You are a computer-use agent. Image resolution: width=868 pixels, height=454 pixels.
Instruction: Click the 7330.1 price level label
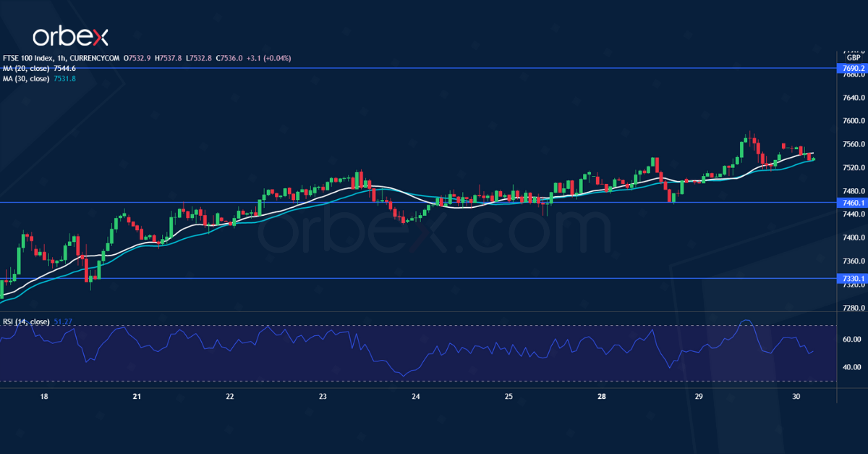853,278
